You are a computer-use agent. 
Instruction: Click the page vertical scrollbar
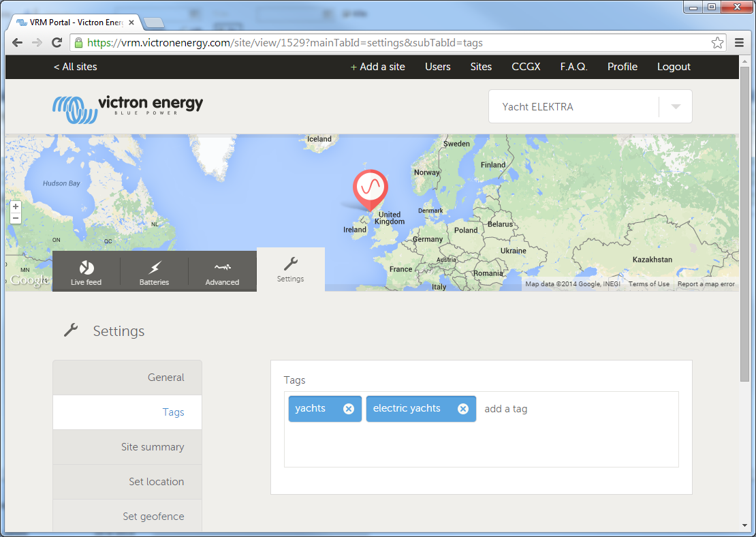pos(744,273)
